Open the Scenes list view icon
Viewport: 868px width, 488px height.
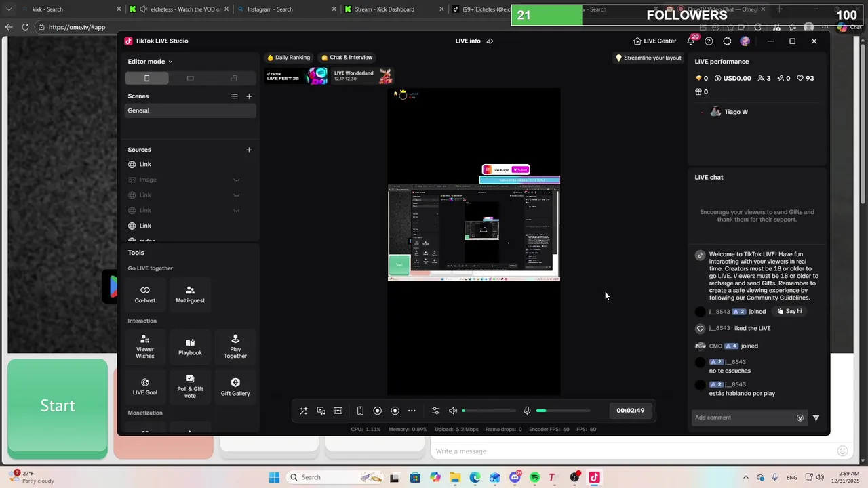point(235,96)
